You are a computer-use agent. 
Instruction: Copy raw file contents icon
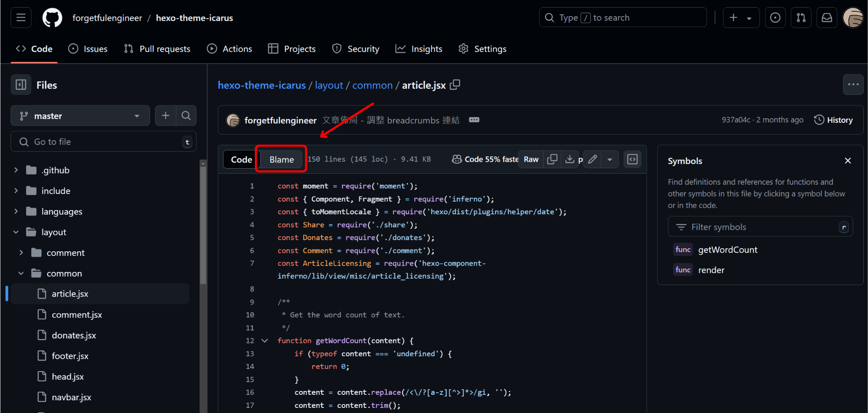[552, 159]
